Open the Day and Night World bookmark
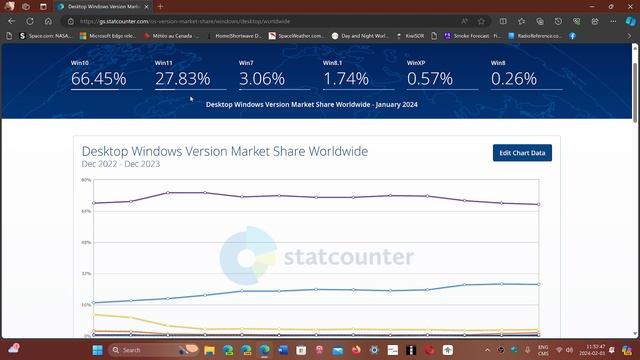 click(x=360, y=36)
